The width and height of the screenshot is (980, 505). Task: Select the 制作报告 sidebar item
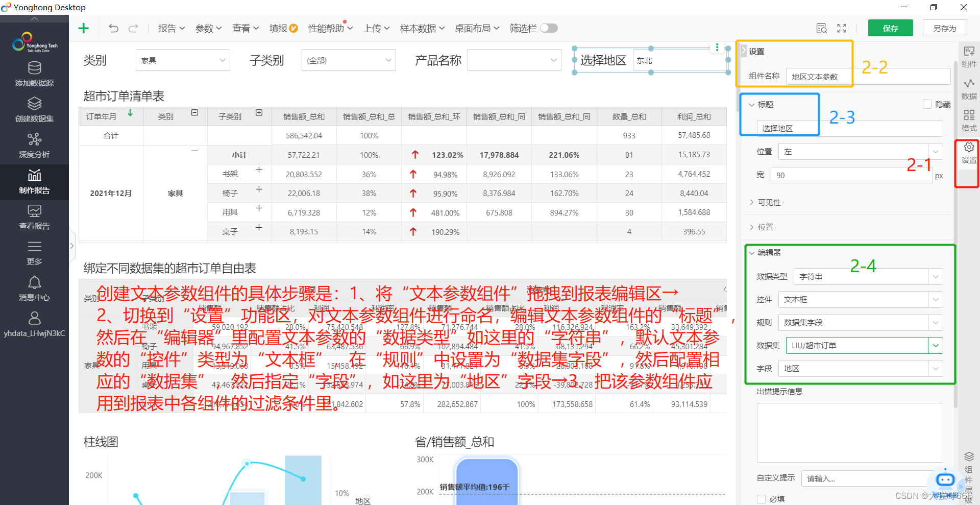click(34, 182)
